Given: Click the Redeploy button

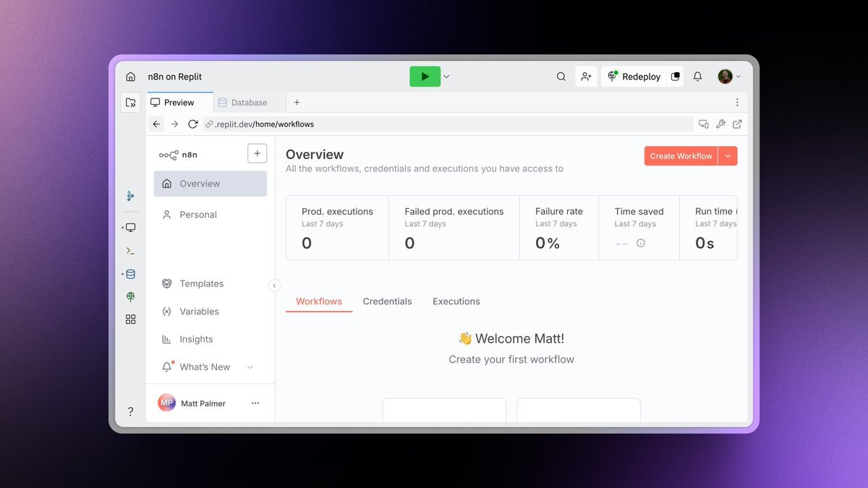Looking at the screenshot, I should click(x=634, y=77).
